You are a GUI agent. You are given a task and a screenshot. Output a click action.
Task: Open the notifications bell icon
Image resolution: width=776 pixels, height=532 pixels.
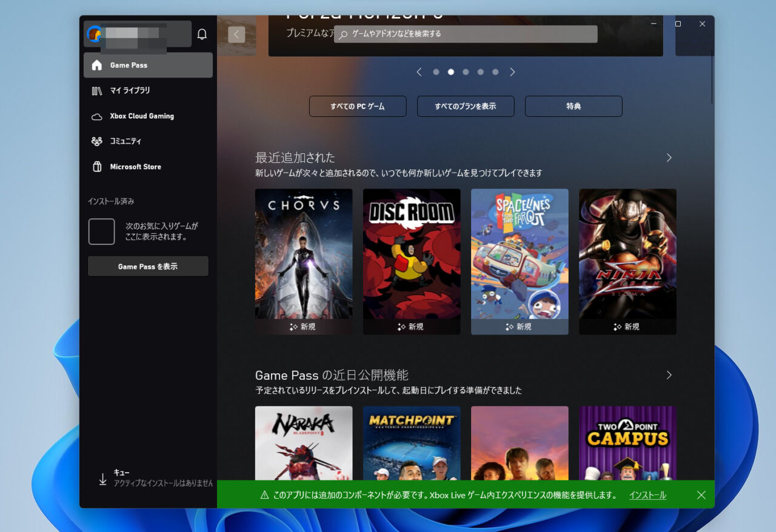click(202, 35)
